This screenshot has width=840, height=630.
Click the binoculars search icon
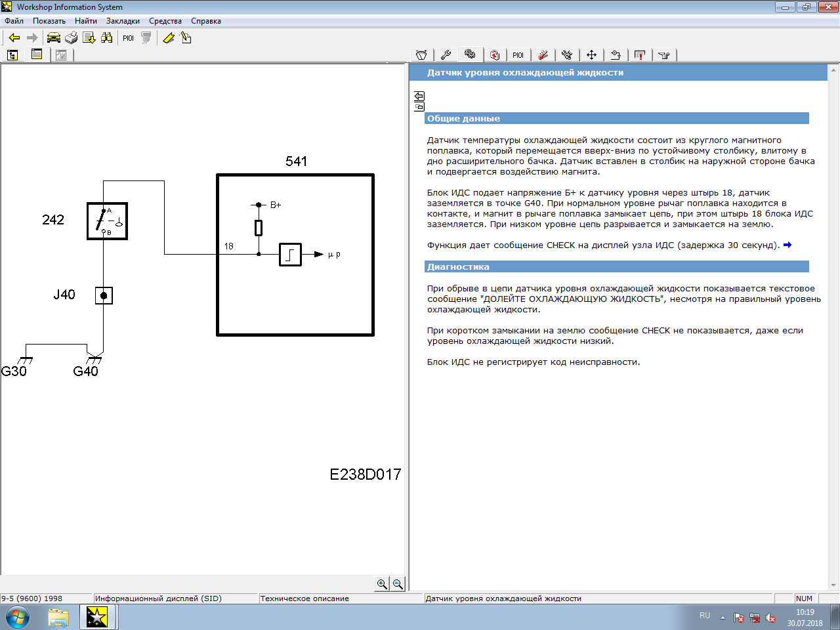coord(107,38)
